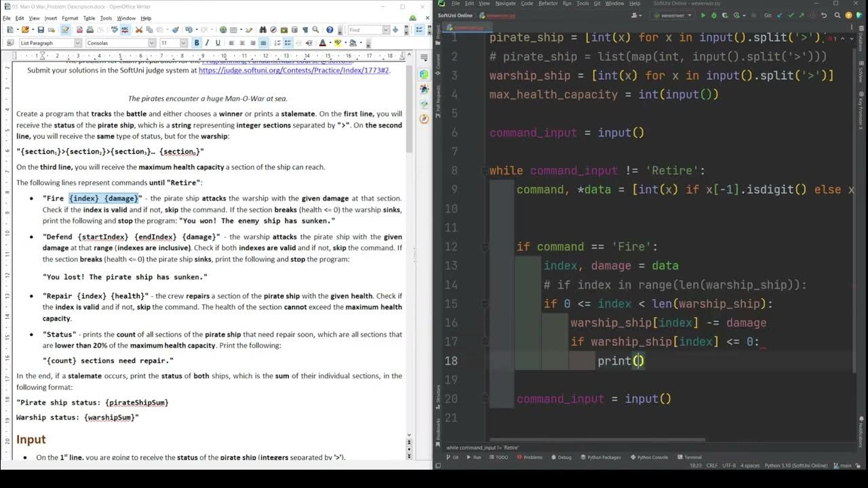Open Find & Replace binoculars icon

tap(262, 30)
